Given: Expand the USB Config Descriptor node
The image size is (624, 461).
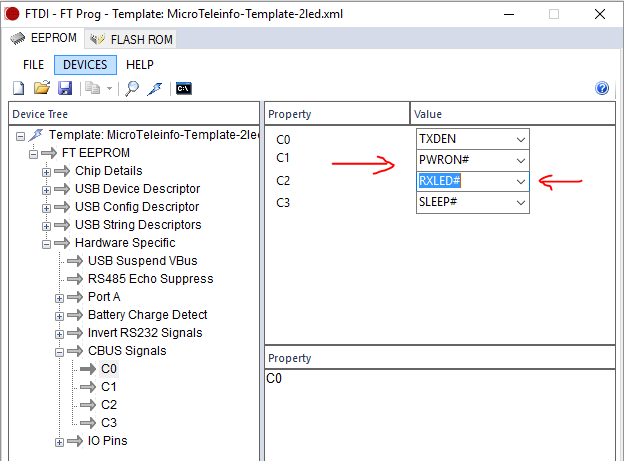Looking at the screenshot, I should [47, 208].
